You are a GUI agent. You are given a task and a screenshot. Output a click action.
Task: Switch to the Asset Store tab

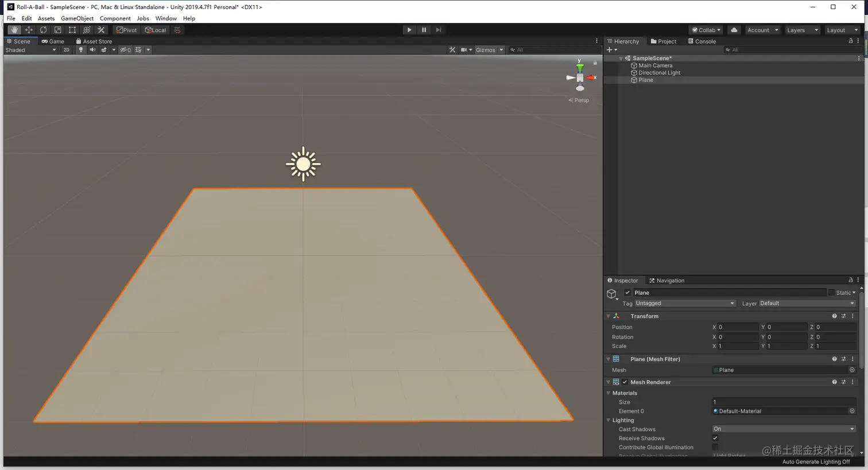point(94,41)
